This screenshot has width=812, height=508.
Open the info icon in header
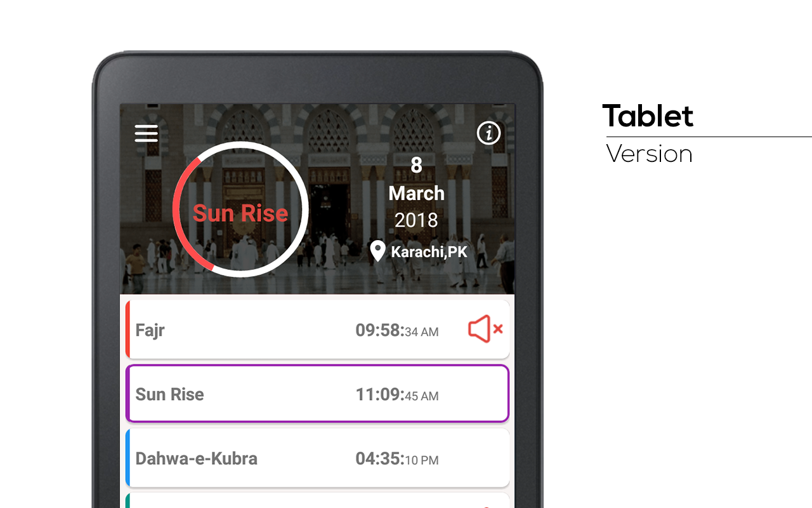tap(488, 133)
